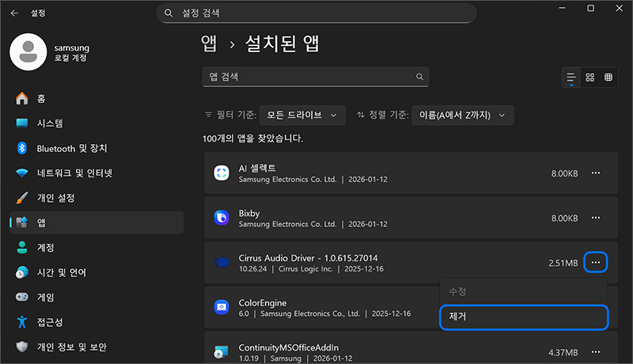Click the Cirrus Audio Driver icon
The image size is (633, 364).
click(222, 263)
